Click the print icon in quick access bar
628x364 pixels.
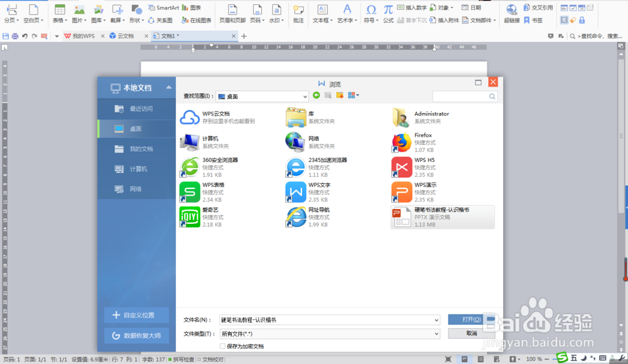15,36
